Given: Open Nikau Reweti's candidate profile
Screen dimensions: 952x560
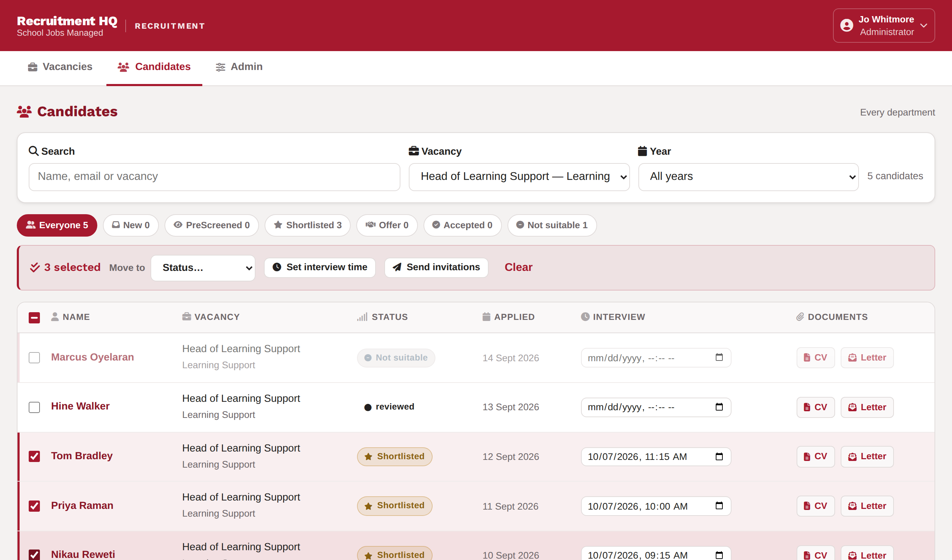Looking at the screenshot, I should tap(83, 554).
